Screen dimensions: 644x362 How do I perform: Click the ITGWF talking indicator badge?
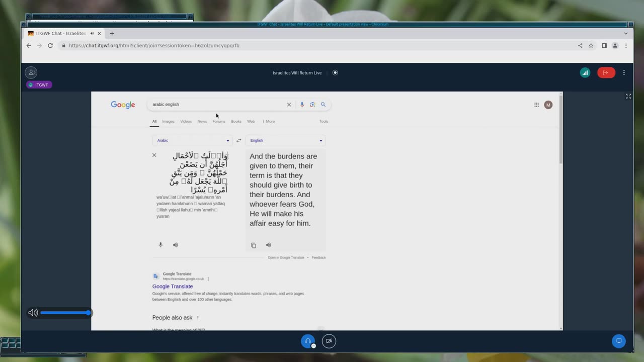point(39,85)
